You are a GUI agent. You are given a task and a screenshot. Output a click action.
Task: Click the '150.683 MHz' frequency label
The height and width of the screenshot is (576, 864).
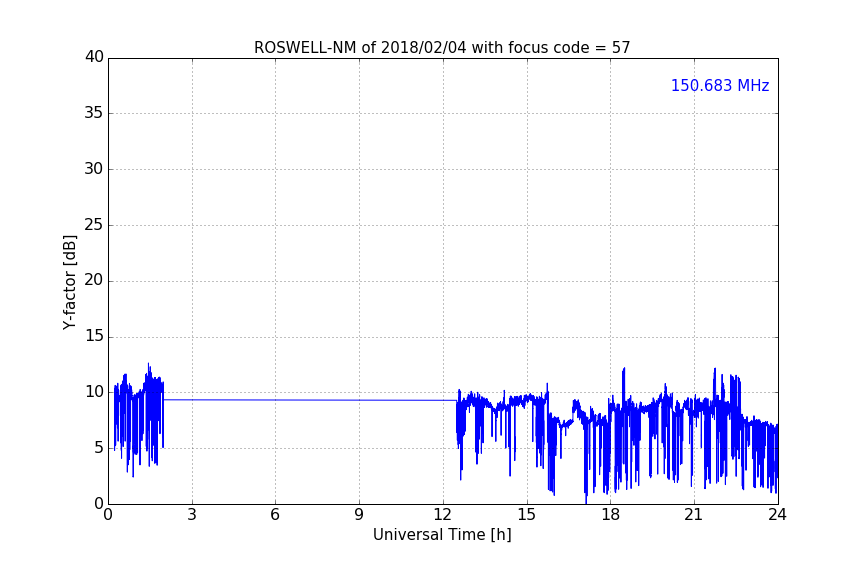click(720, 85)
